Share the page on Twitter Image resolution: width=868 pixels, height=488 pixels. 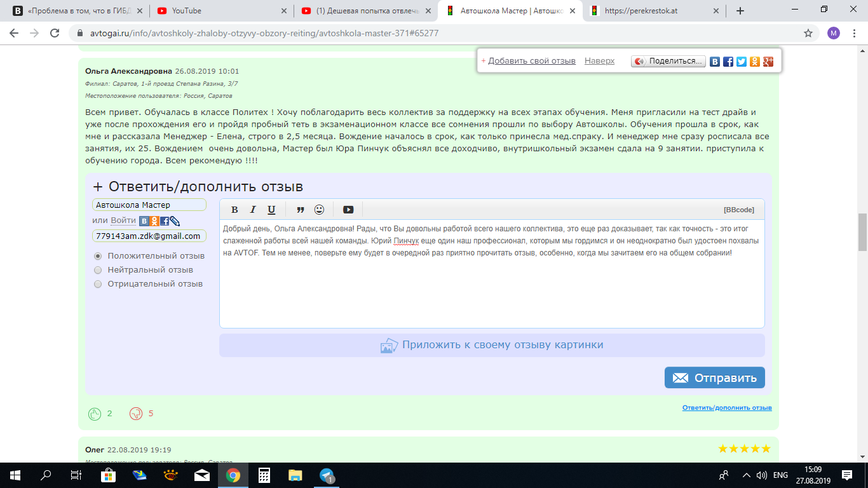click(x=741, y=62)
